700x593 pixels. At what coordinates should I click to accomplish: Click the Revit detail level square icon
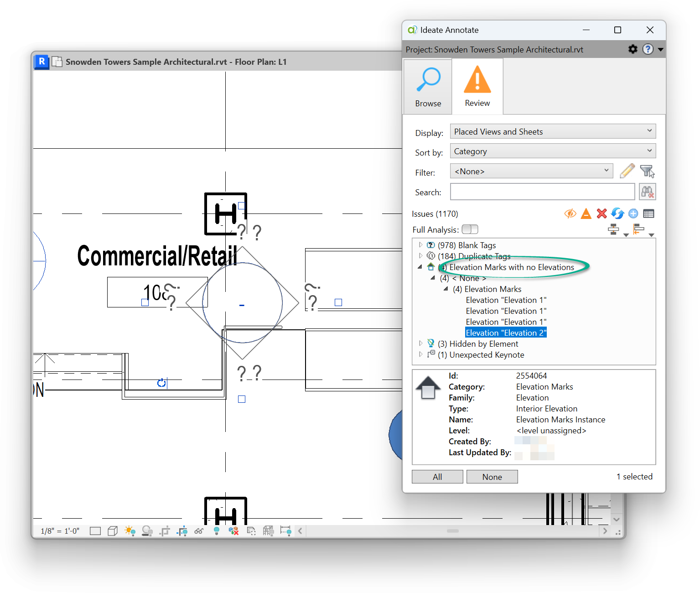[x=95, y=531]
